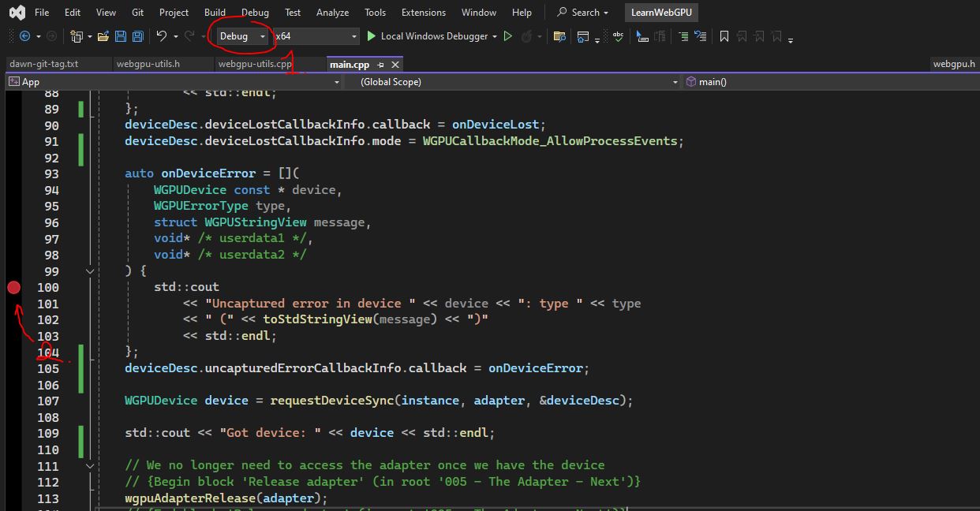Image resolution: width=980 pixels, height=511 pixels.
Task: Toggle a bookmark on the current line
Action: coord(724,36)
